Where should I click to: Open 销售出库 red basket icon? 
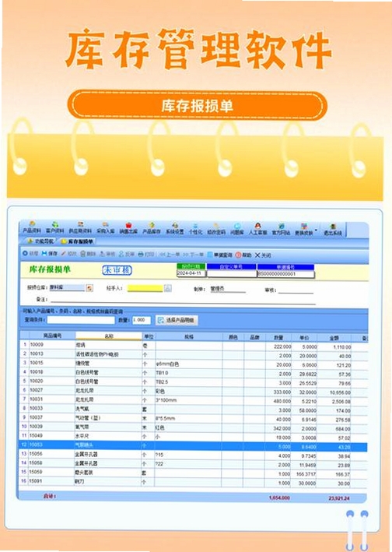(128, 228)
